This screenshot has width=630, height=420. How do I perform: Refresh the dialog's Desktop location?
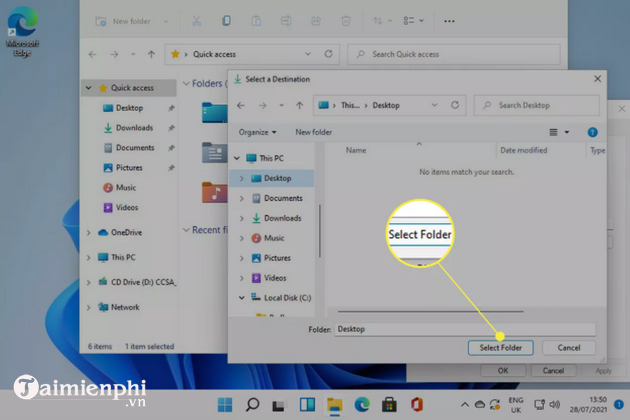pos(455,105)
